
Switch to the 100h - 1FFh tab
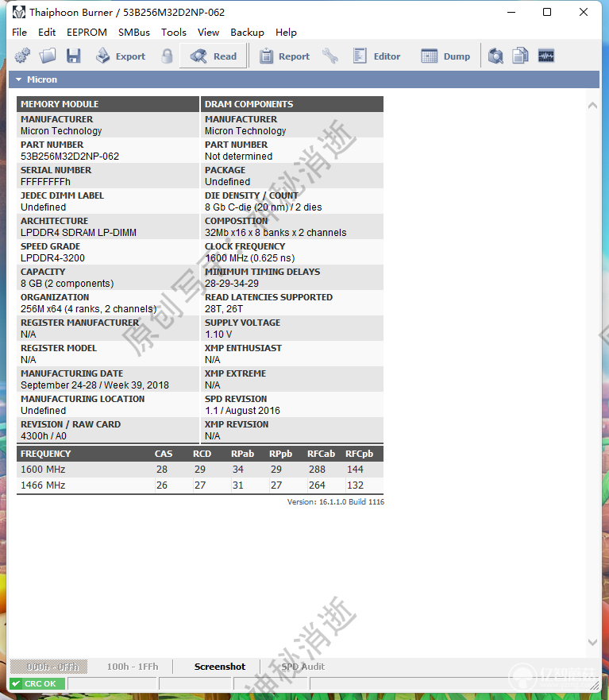(x=133, y=667)
